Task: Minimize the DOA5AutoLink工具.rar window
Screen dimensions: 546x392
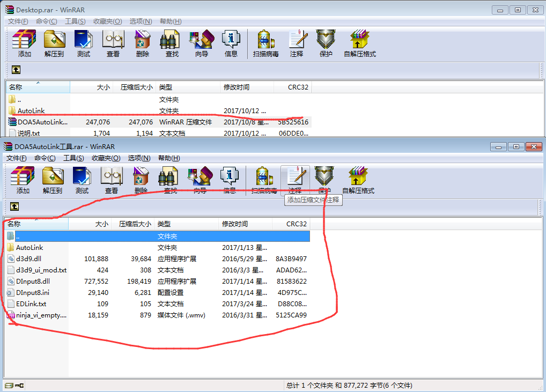Action: 498,147
